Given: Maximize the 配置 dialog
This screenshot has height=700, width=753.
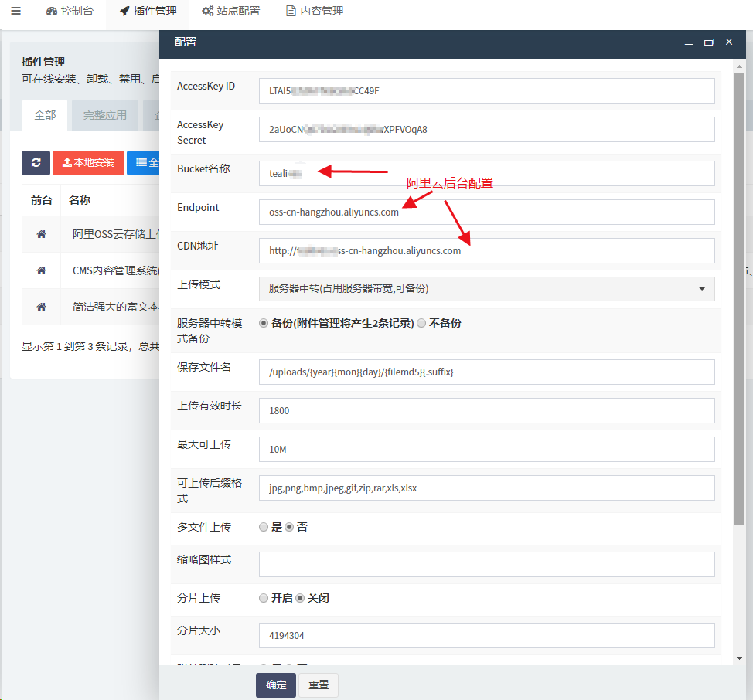Looking at the screenshot, I should [709, 42].
